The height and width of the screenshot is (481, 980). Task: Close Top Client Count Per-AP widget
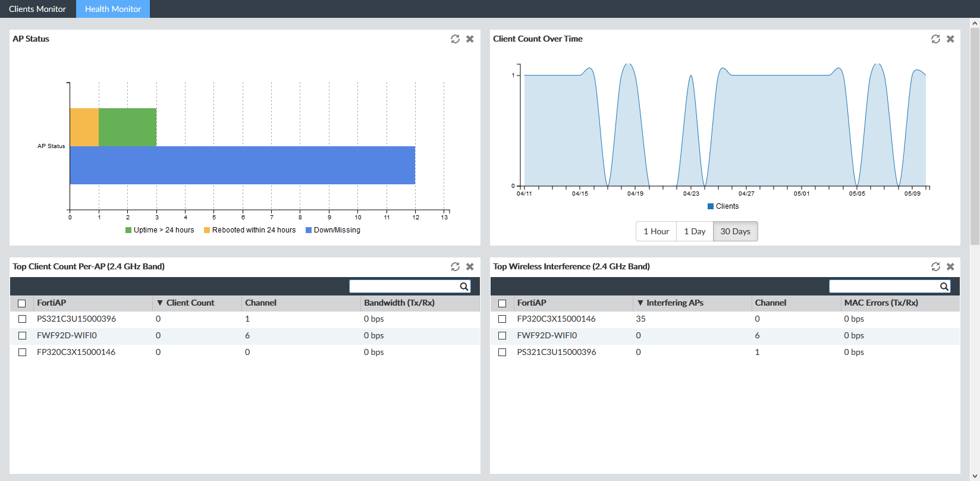(470, 266)
